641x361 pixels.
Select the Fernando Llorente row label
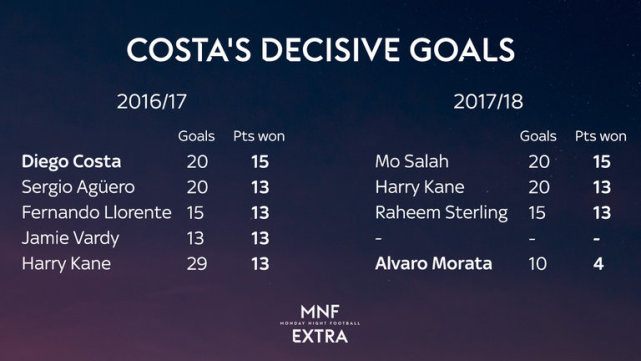click(96, 213)
